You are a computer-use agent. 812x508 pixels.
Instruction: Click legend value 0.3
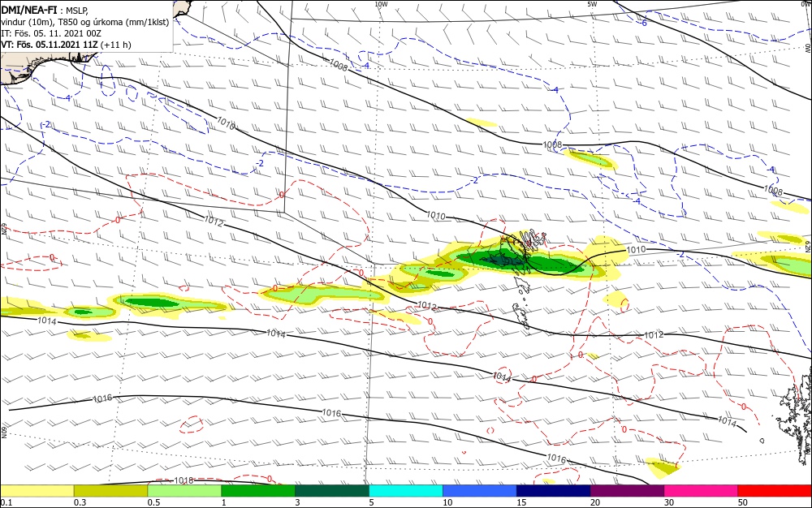pos(80,502)
